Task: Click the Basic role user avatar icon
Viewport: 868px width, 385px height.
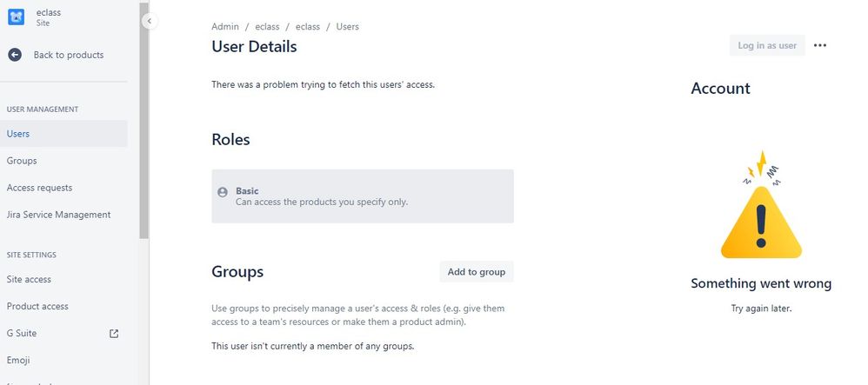Action: (223, 192)
